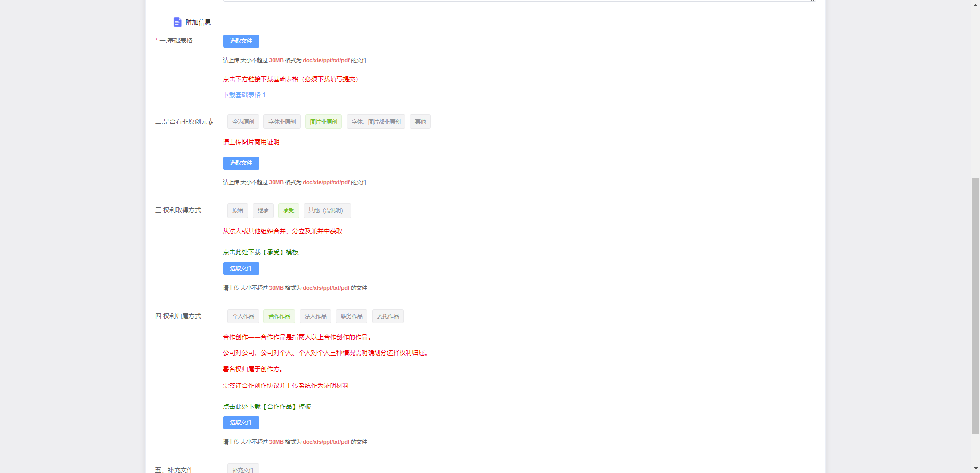Select the 继承 option
This screenshot has width=980, height=473.
pos(263,210)
